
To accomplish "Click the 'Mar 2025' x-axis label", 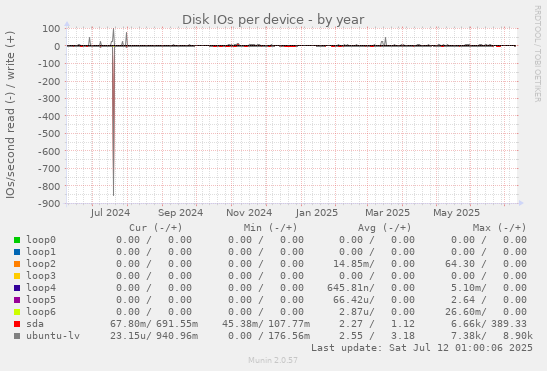I will coord(388,213).
